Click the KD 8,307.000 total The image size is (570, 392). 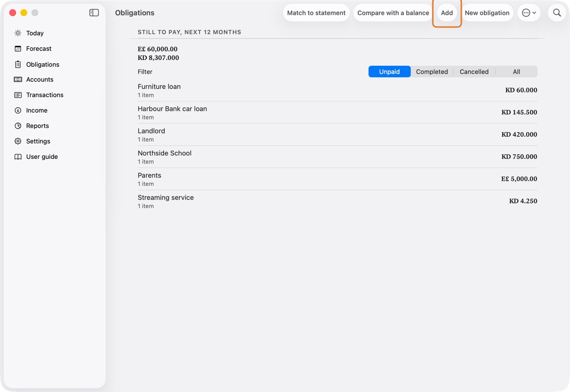(x=158, y=58)
